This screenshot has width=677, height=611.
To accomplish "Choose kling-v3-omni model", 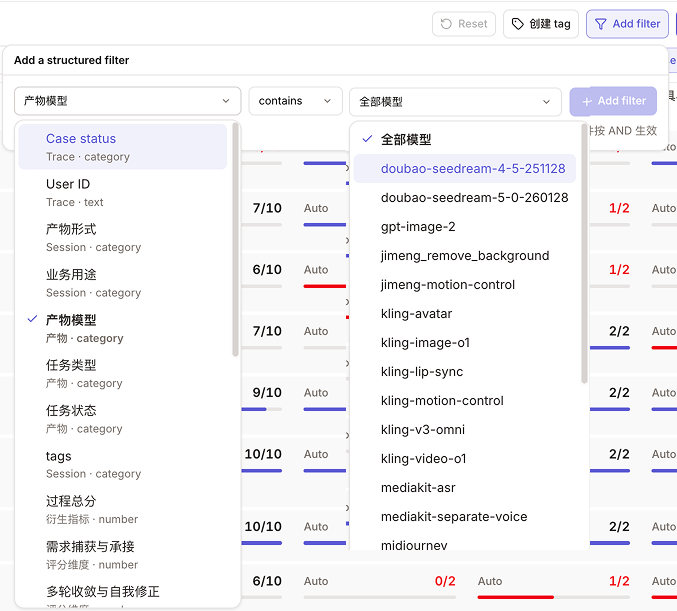I will [465, 429].
